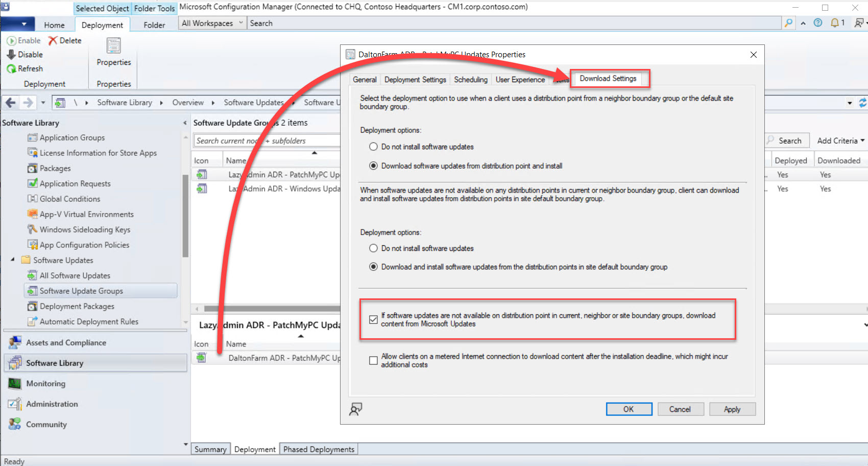The height and width of the screenshot is (466, 868).
Task: Expand the breadcrumb arrow after Software Library
Action: 161,103
